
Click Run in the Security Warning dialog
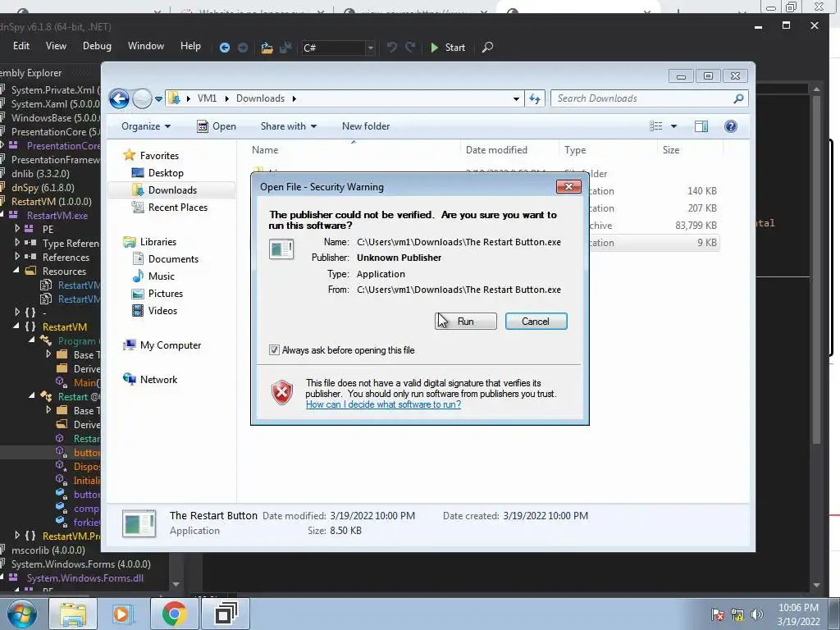click(x=466, y=322)
